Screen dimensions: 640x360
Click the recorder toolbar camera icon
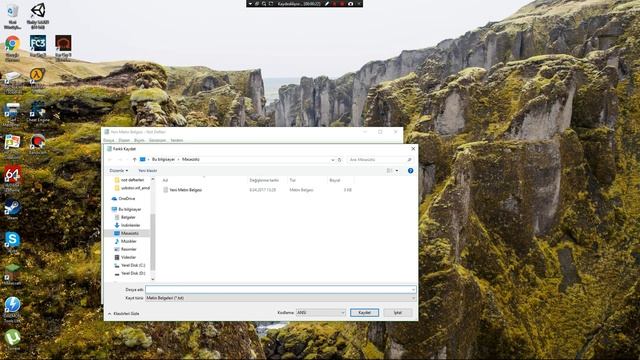click(x=350, y=4)
